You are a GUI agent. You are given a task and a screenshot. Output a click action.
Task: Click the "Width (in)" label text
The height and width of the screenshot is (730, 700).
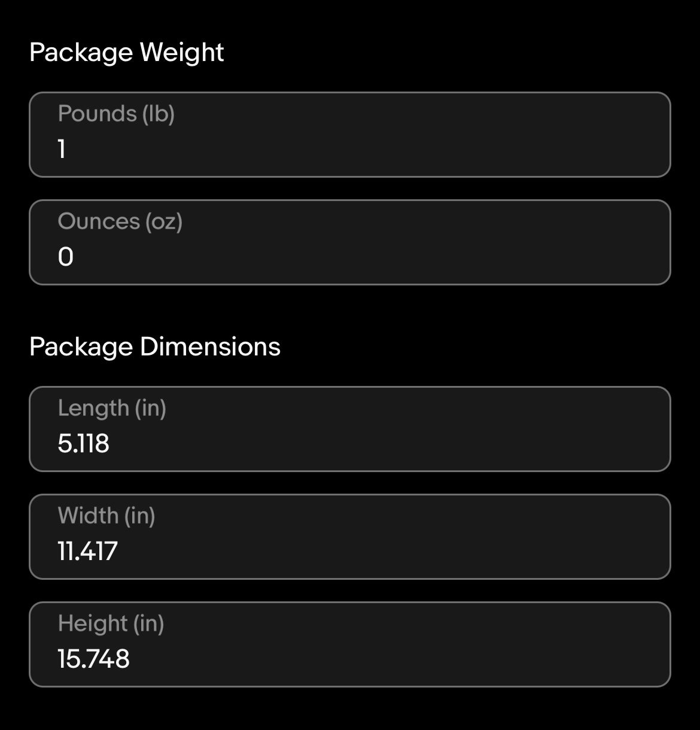106,516
